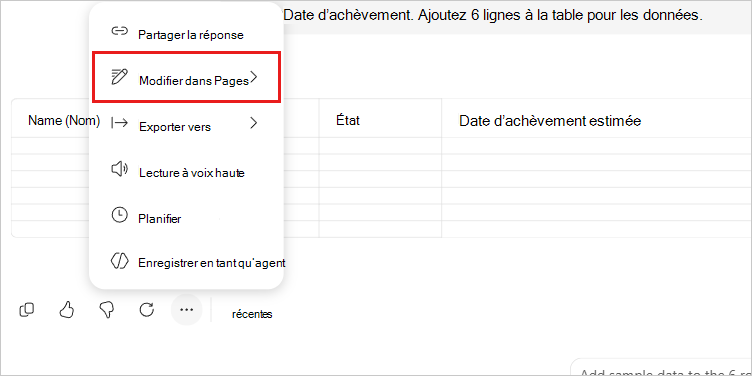The image size is (752, 376).
Task: Select Planifier from the menu
Action: tap(187, 216)
